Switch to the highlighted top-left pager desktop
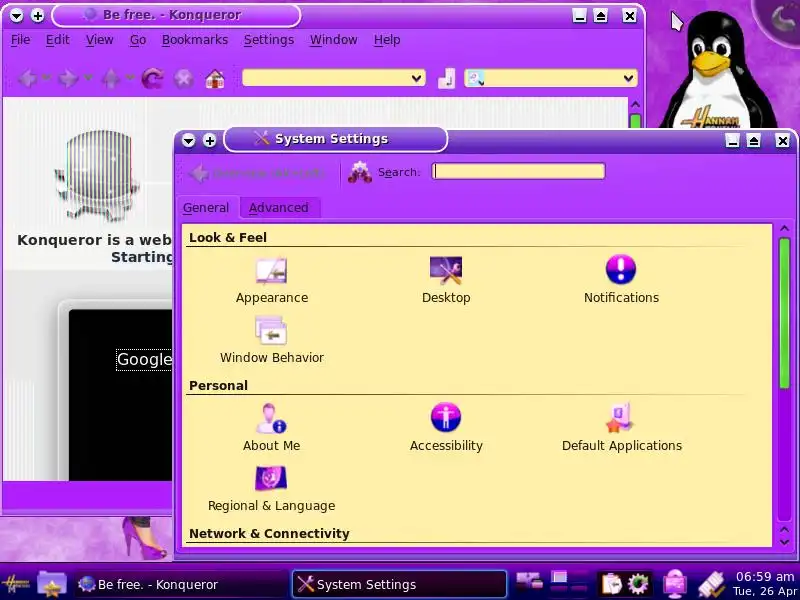The image size is (800, 600). 559,577
